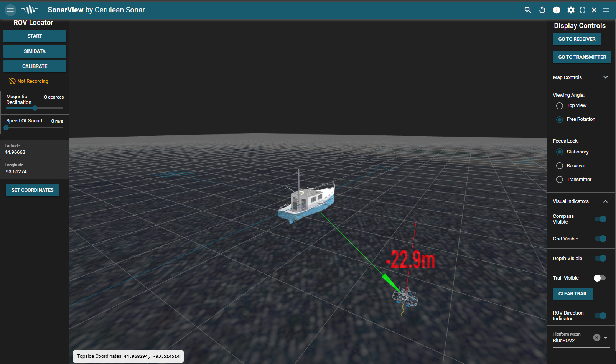Expand the Map Controls section

point(581,77)
